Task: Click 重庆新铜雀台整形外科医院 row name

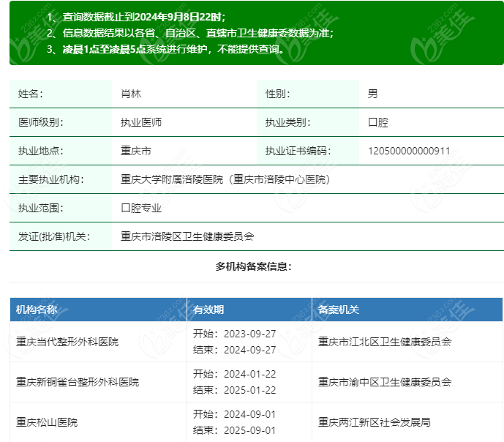Action: pyautogui.click(x=78, y=382)
